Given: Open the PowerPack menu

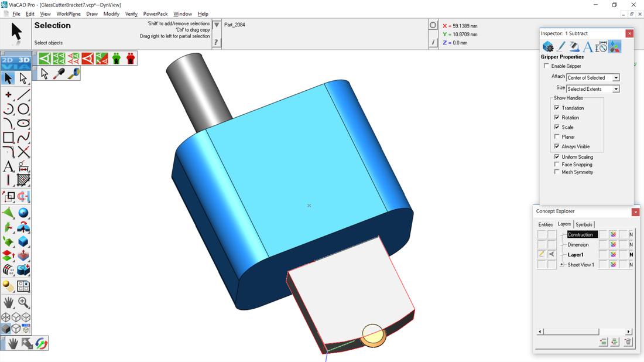Looking at the screenshot, I should 155,14.
